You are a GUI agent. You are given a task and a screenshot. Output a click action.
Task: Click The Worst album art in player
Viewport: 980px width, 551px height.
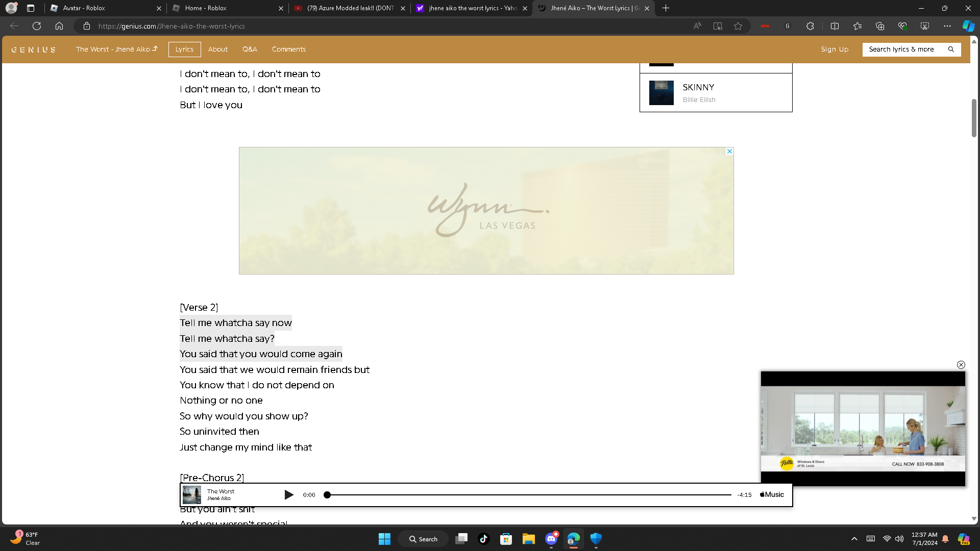(192, 495)
